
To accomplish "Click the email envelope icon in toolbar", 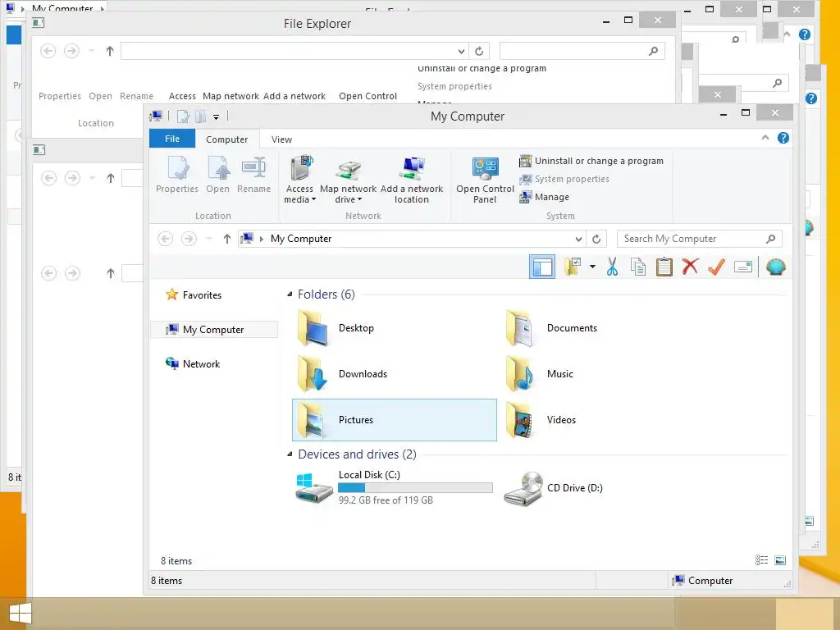I will (x=743, y=267).
